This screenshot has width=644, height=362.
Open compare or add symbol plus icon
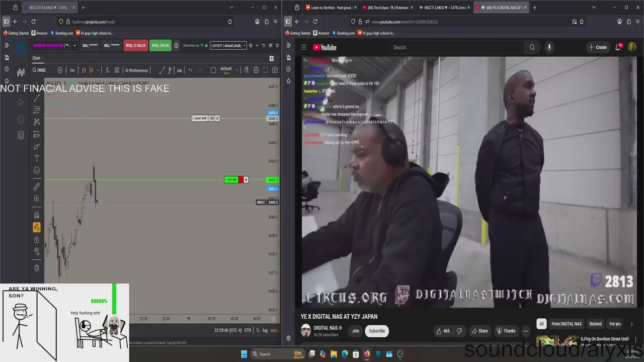point(60,70)
